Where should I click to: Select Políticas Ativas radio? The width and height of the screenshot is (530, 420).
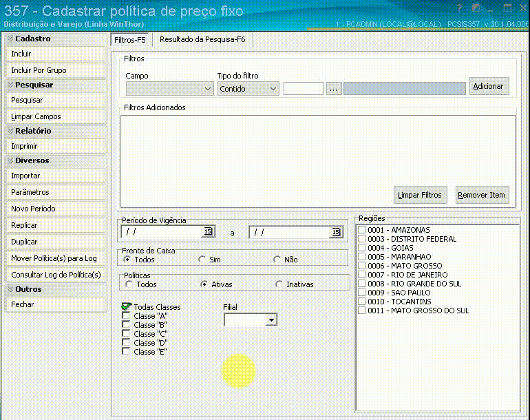[x=204, y=284]
